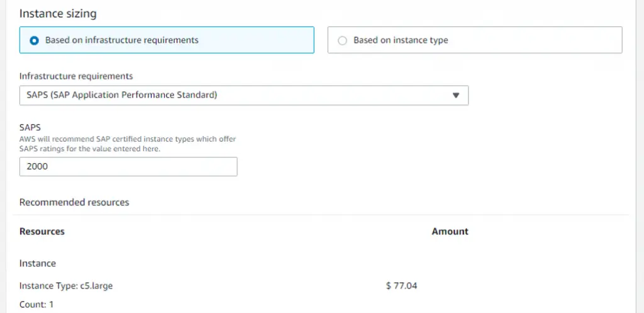Click the 'Count: 1' text
This screenshot has height=313, width=644.
pyautogui.click(x=36, y=305)
